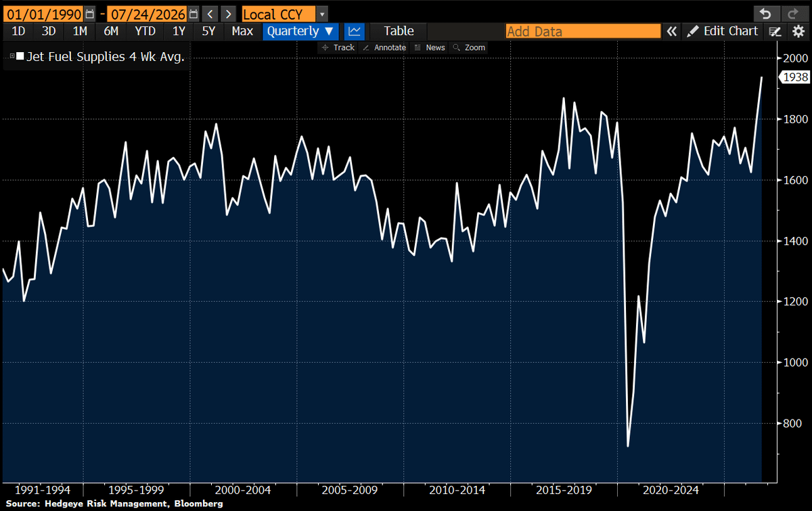This screenshot has height=511, width=812.
Task: Select the 1M time range
Action: click(80, 31)
